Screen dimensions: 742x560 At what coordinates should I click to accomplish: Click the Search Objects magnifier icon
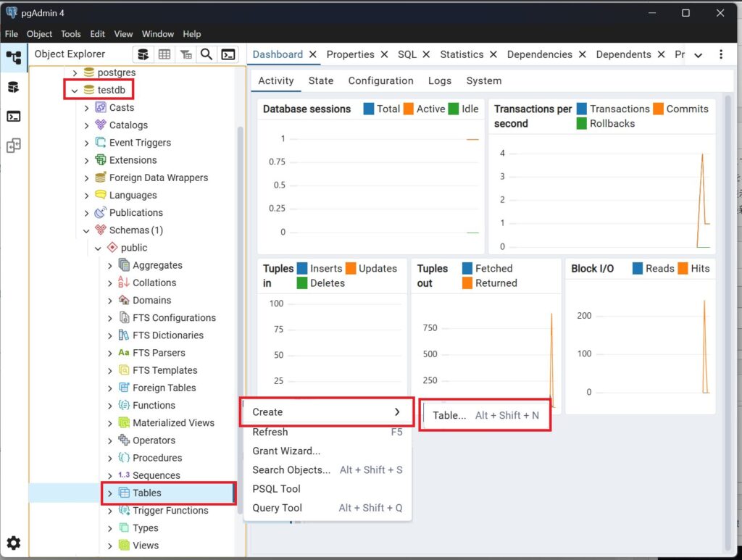207,54
